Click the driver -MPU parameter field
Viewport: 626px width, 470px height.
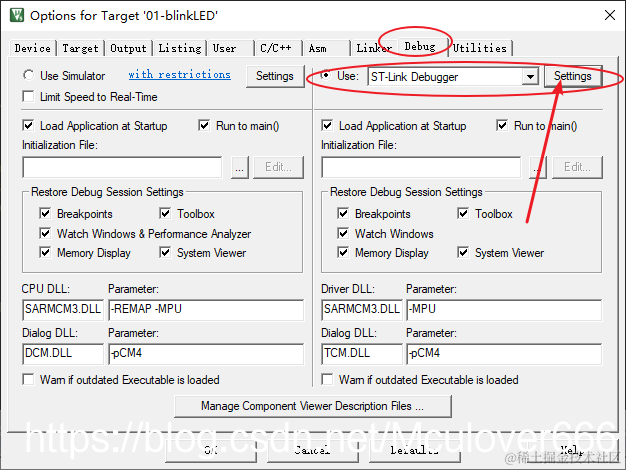click(x=504, y=310)
